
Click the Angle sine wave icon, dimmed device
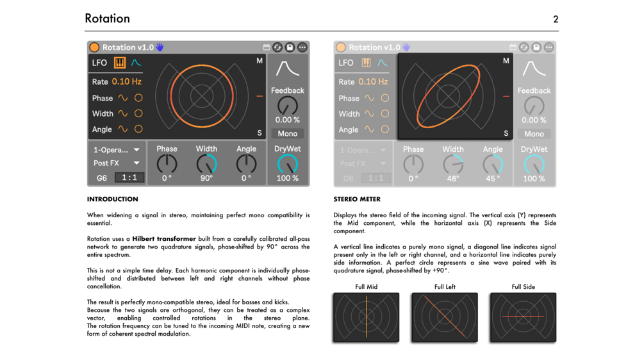[x=369, y=129]
